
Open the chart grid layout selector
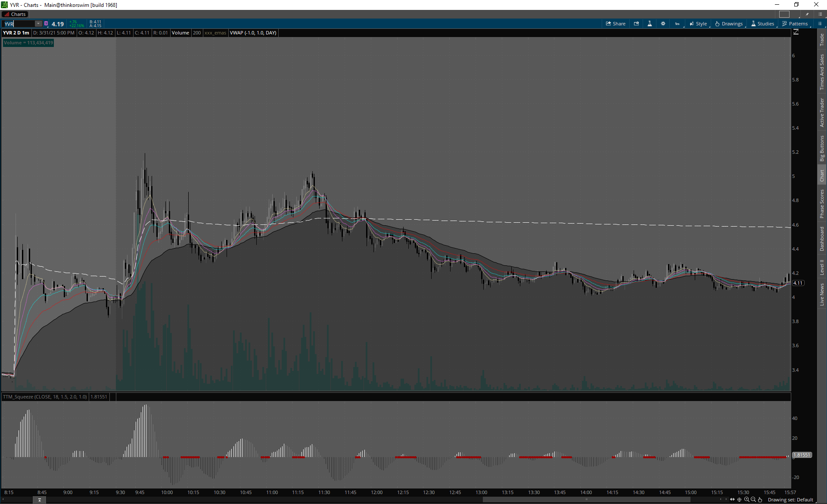coord(784,14)
